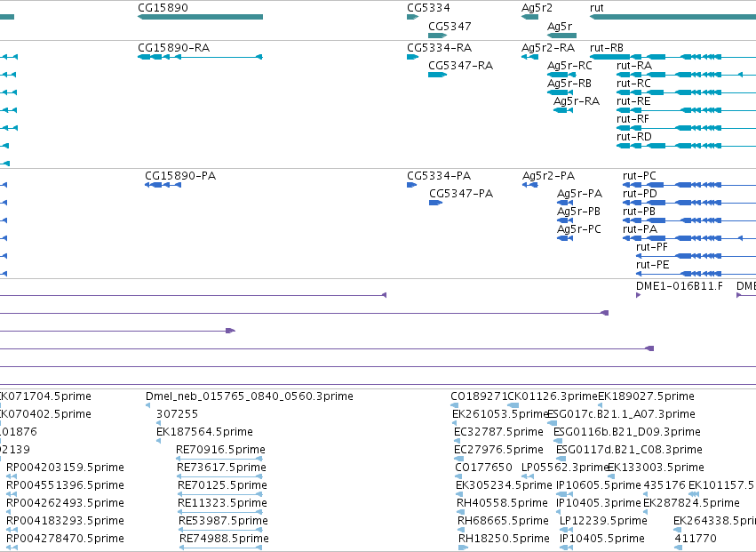756x552 pixels.
Task: Click the rut-RE transcript label
Action: [633, 101]
